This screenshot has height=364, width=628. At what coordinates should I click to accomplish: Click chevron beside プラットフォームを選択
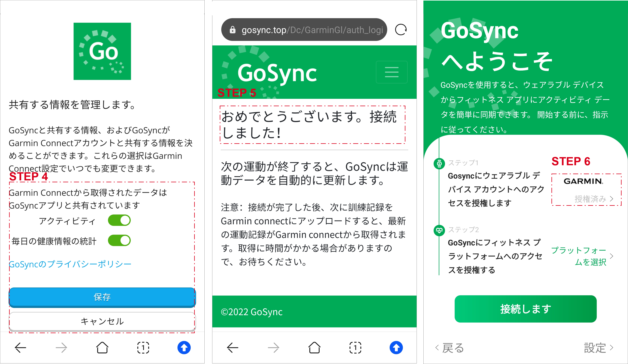coord(611,256)
